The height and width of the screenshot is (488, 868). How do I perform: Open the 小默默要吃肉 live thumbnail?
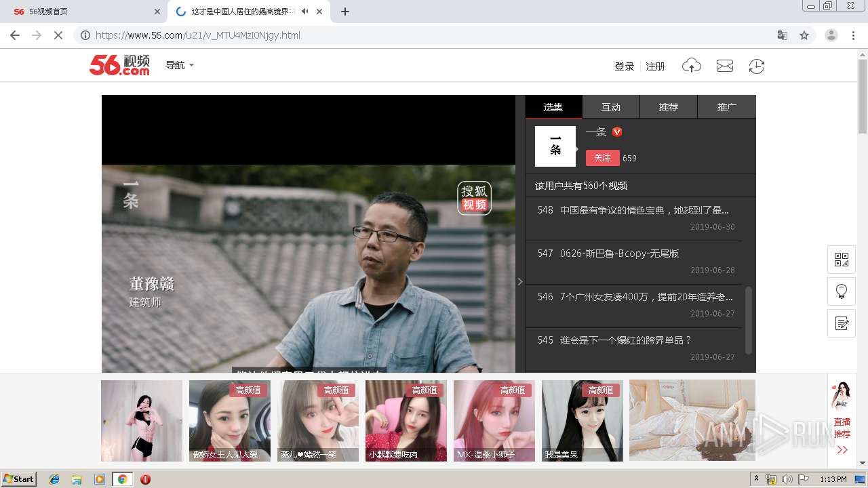tap(406, 421)
